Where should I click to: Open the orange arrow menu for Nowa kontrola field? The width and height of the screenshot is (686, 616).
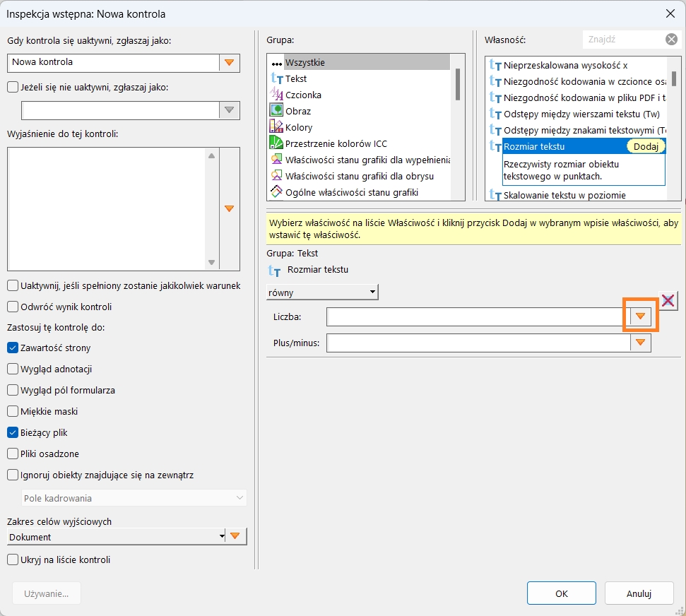tap(229, 63)
